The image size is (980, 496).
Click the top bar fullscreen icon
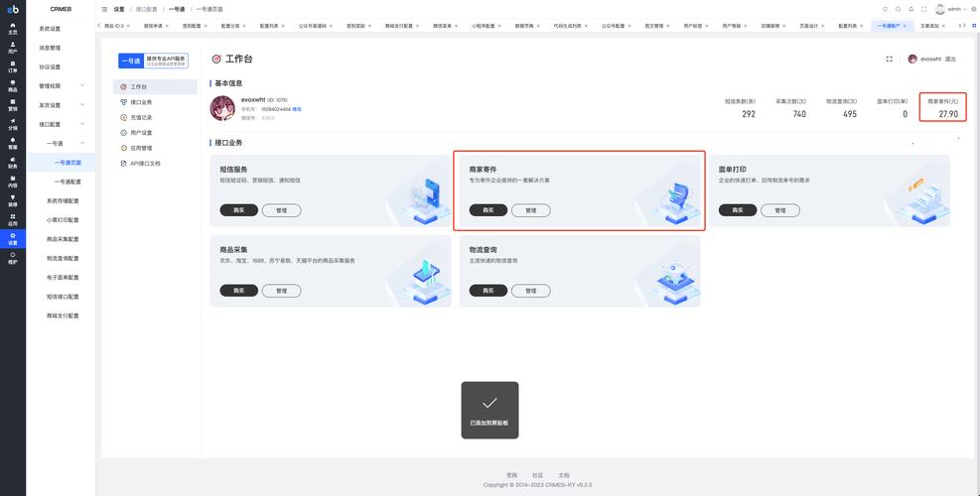coord(924,9)
